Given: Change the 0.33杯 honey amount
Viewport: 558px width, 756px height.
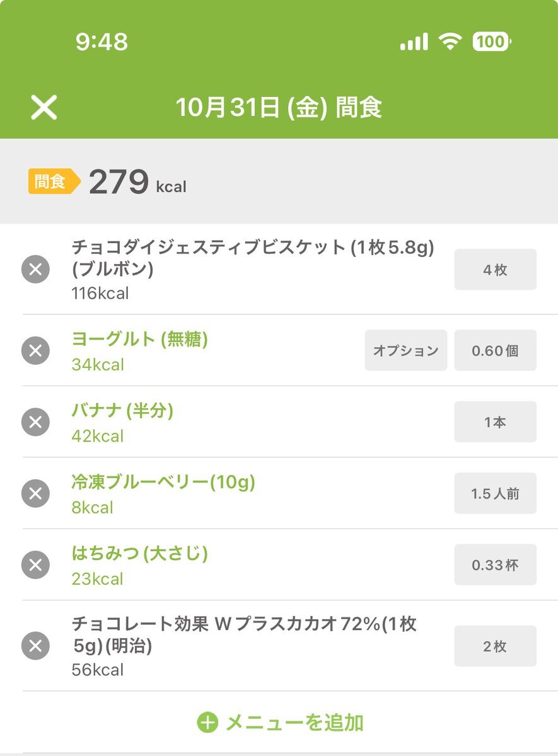Looking at the screenshot, I should tap(495, 565).
